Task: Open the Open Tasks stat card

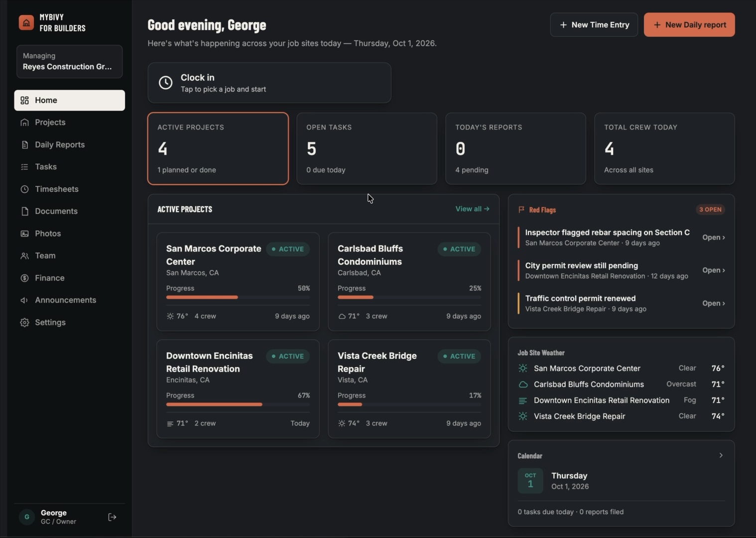Action: point(367,148)
